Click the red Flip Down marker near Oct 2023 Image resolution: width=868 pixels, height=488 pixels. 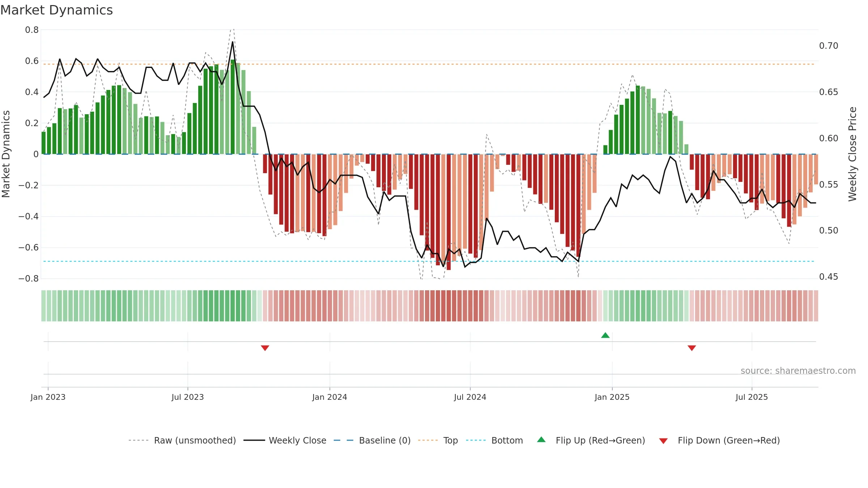pyautogui.click(x=265, y=348)
